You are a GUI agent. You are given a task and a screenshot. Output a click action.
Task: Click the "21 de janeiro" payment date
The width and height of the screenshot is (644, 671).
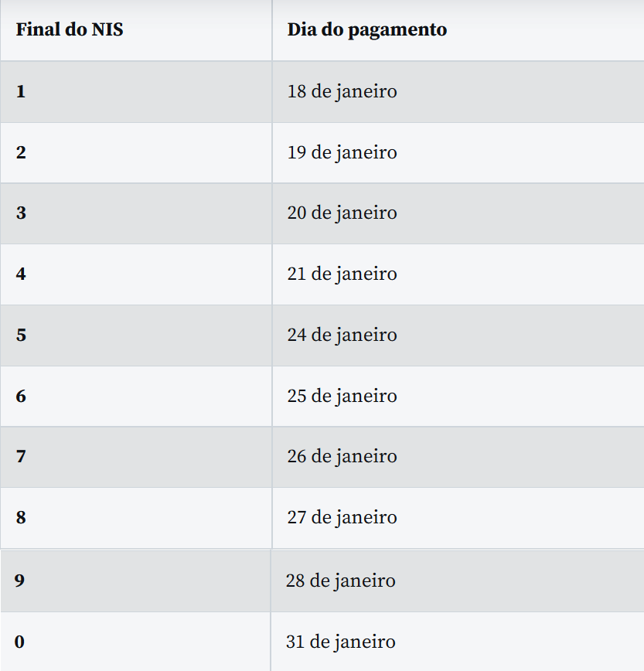click(342, 274)
